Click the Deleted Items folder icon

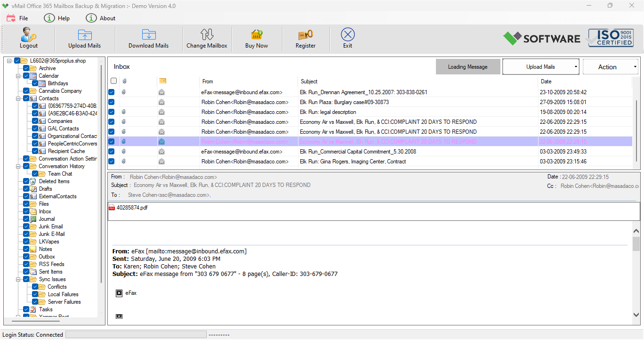point(33,181)
